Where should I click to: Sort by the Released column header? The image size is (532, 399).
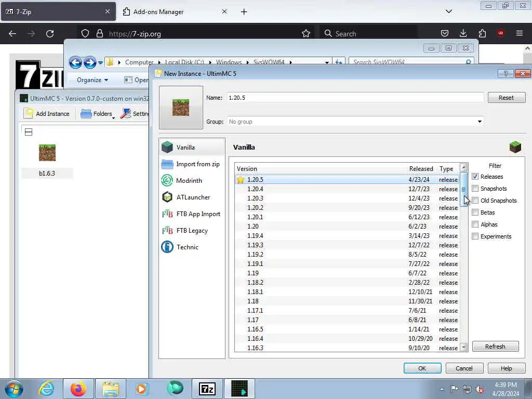421,169
